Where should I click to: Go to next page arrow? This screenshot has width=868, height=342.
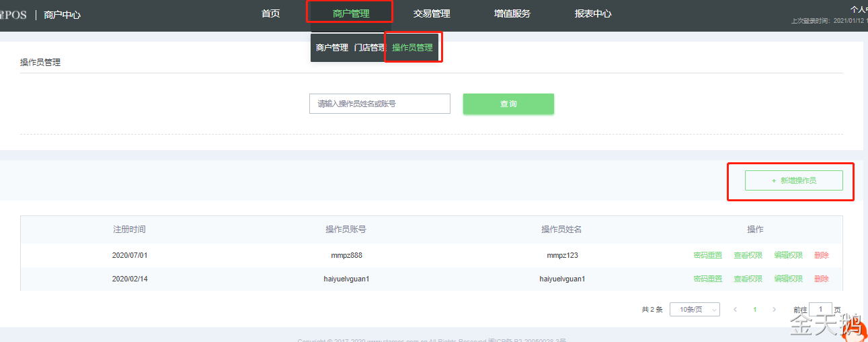point(774,309)
